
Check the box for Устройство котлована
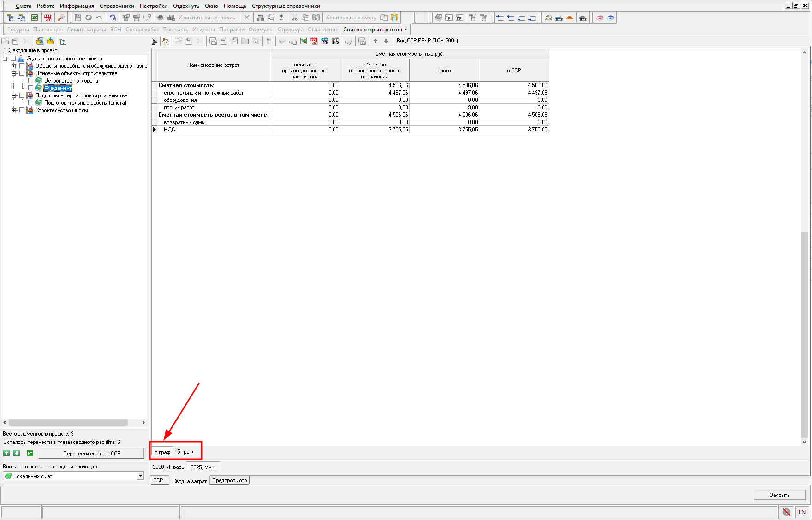coord(31,81)
